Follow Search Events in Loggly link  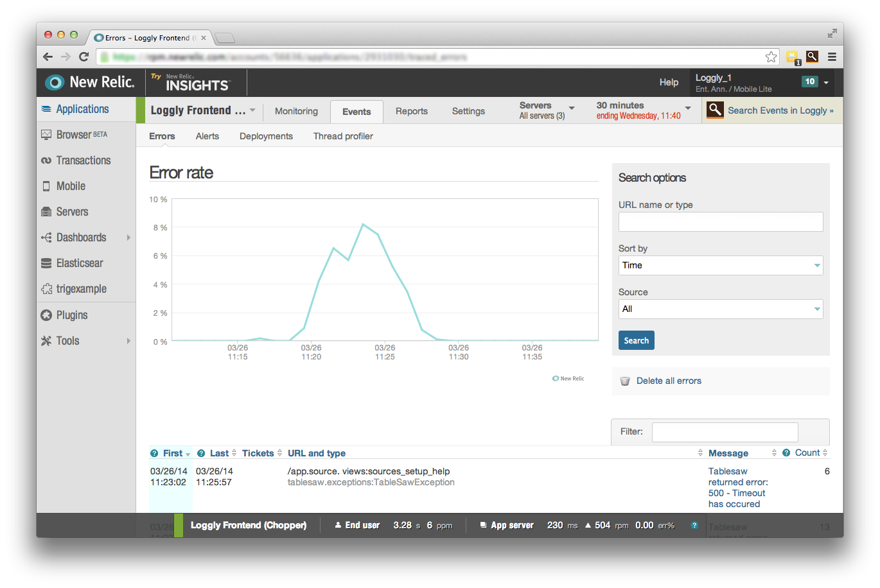pos(780,110)
